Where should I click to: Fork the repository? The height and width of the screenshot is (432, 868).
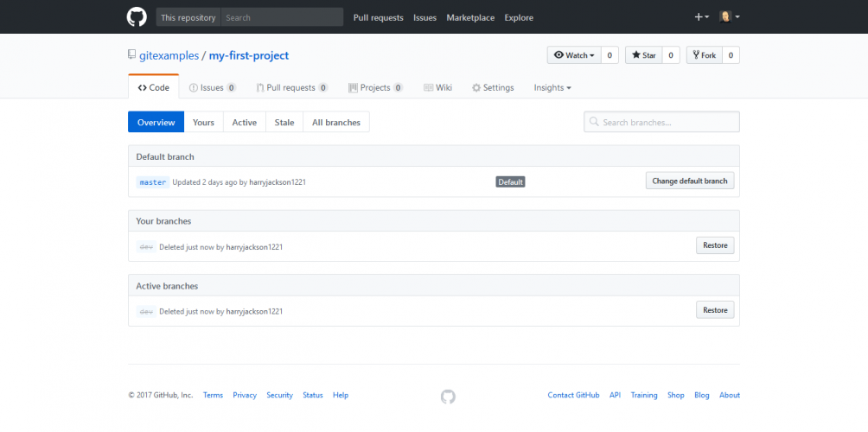704,55
